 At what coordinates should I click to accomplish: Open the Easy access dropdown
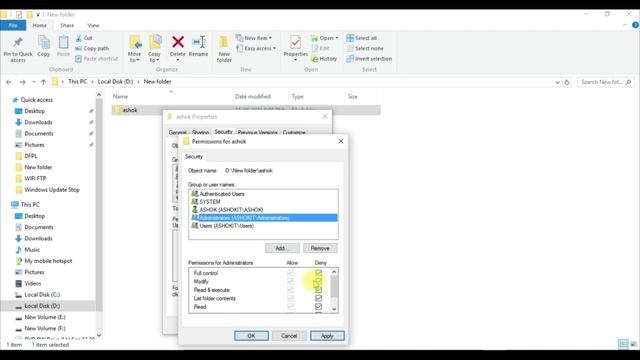tap(256, 48)
